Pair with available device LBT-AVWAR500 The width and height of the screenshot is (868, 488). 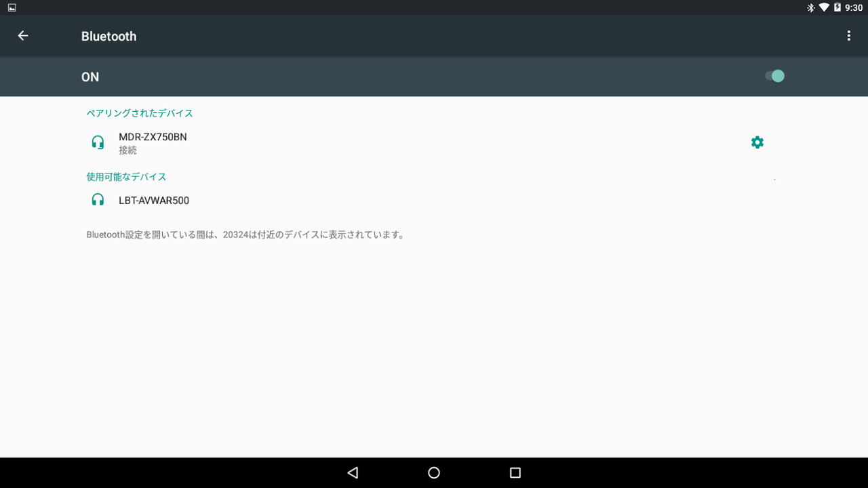coord(434,200)
